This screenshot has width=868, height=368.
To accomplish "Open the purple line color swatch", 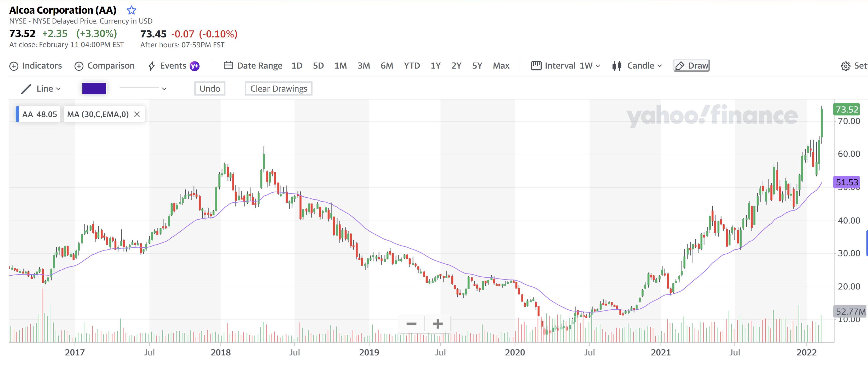I will (x=94, y=89).
